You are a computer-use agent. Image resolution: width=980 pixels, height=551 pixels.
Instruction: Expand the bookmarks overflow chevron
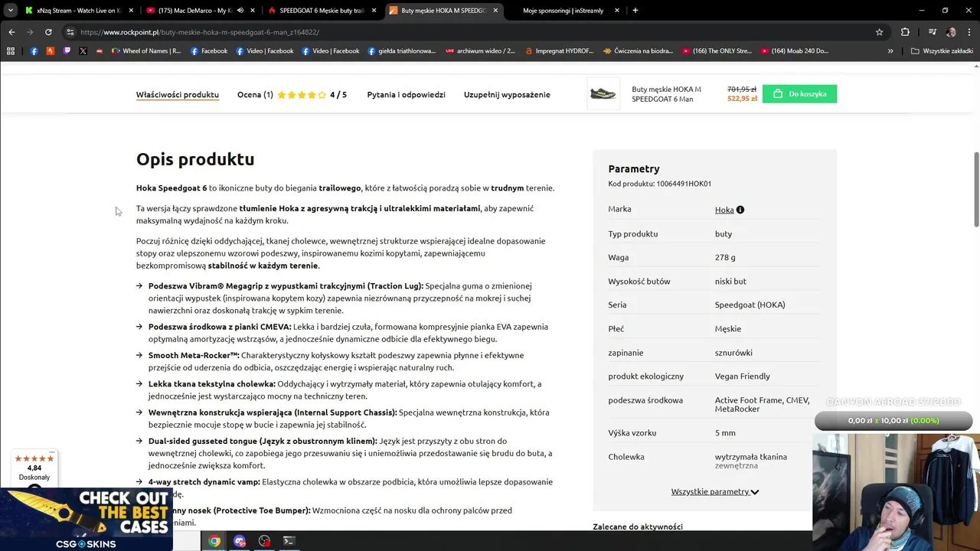pos(890,51)
